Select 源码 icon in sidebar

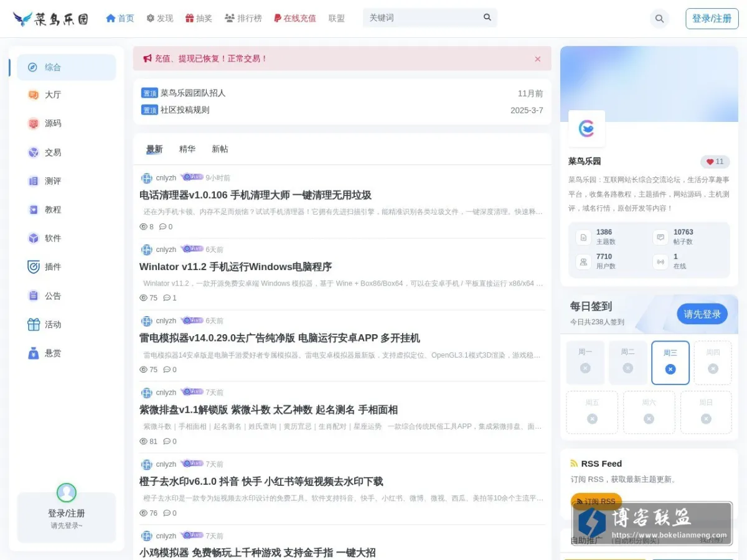coord(33,124)
